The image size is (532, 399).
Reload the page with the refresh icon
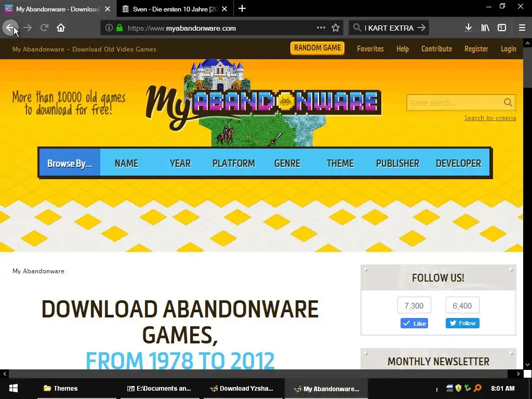pos(45,28)
